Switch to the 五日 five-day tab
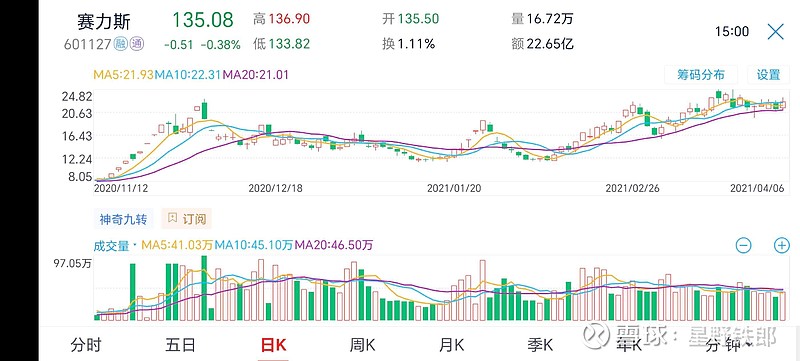800x361 pixels. coord(180,345)
